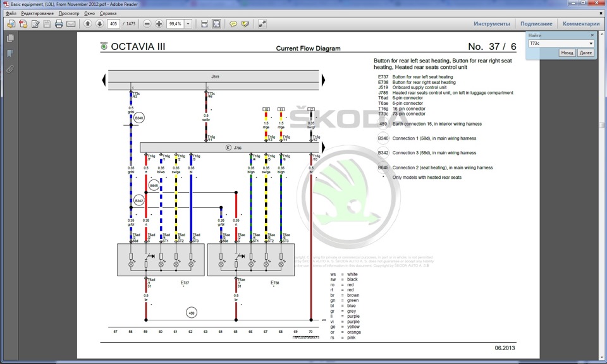The image size is (607, 364).
Task: Open the Инструменты pane
Action: click(492, 23)
